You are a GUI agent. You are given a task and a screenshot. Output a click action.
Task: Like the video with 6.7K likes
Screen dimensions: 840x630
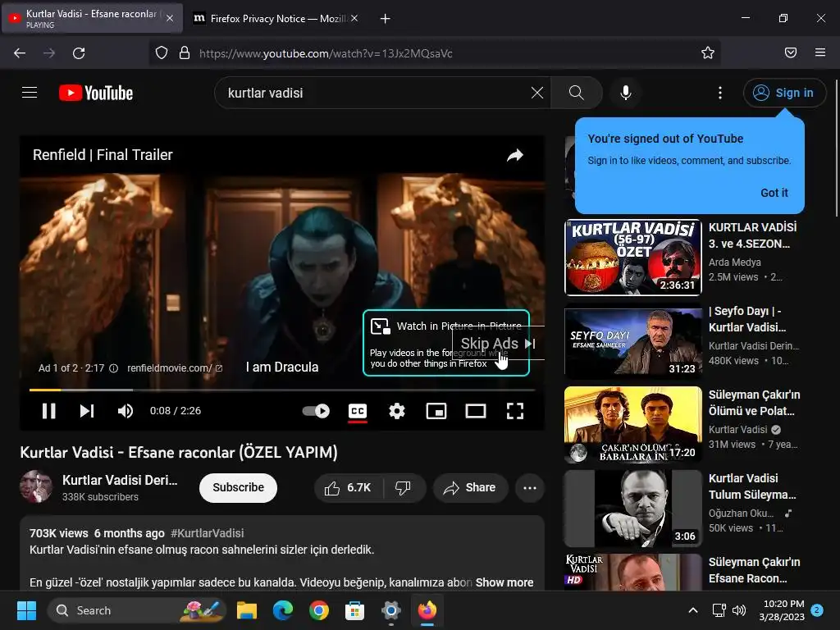(x=348, y=487)
